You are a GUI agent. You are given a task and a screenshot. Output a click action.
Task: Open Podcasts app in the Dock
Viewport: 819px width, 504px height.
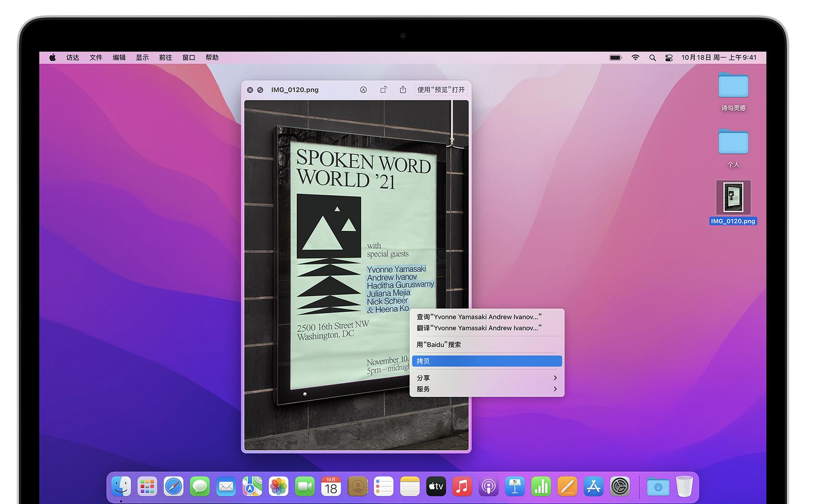(488, 487)
